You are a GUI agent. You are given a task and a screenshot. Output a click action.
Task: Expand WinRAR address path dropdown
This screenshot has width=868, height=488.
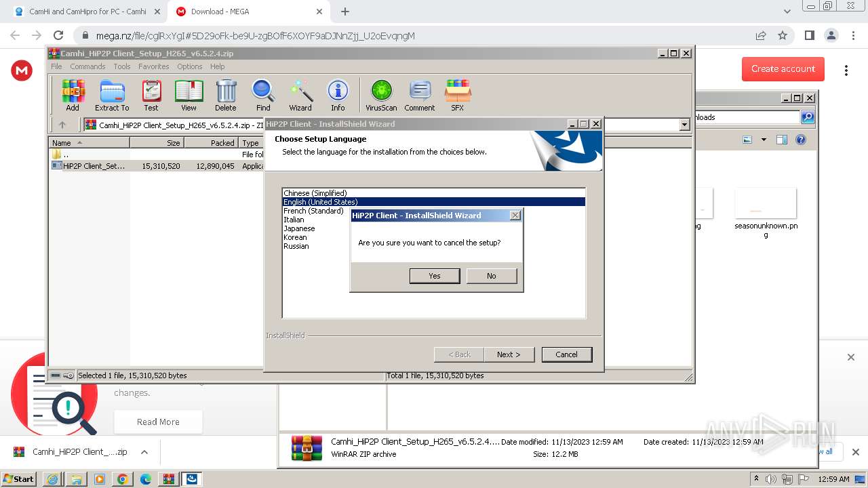tap(684, 125)
